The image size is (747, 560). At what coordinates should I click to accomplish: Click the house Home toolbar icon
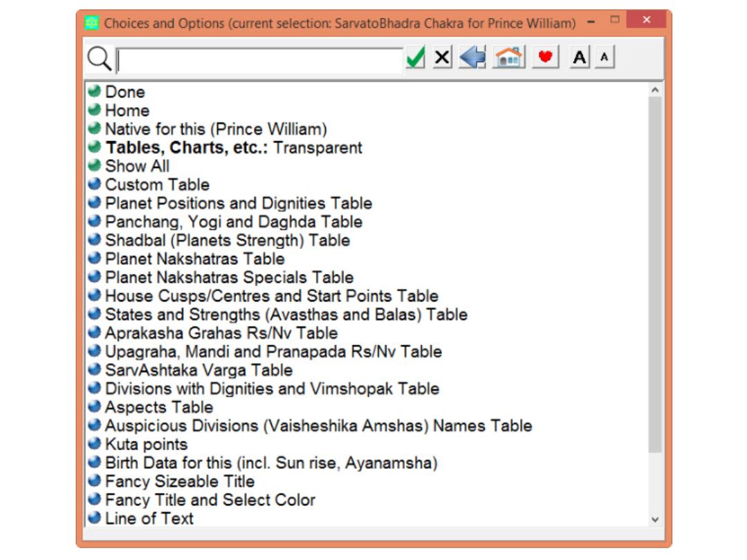point(509,57)
